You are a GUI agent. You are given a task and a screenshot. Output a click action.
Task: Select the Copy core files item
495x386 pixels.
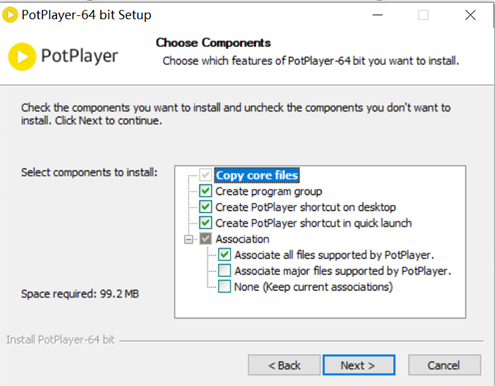tap(257, 175)
